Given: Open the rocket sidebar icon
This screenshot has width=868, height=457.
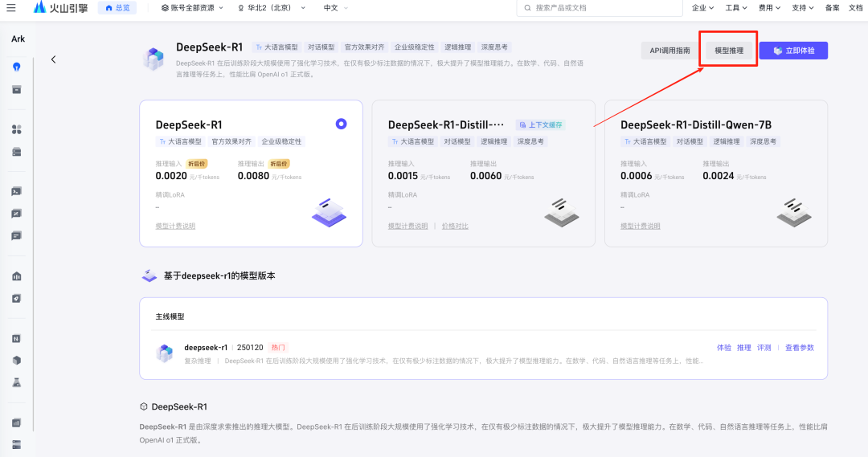Looking at the screenshot, I should click(x=17, y=298).
